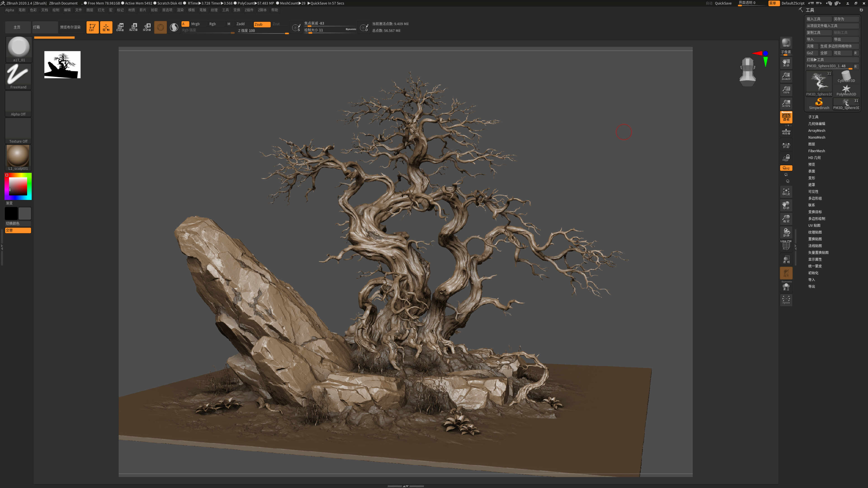
Task: Select the Zoom2D view icon
Action: tap(786, 76)
